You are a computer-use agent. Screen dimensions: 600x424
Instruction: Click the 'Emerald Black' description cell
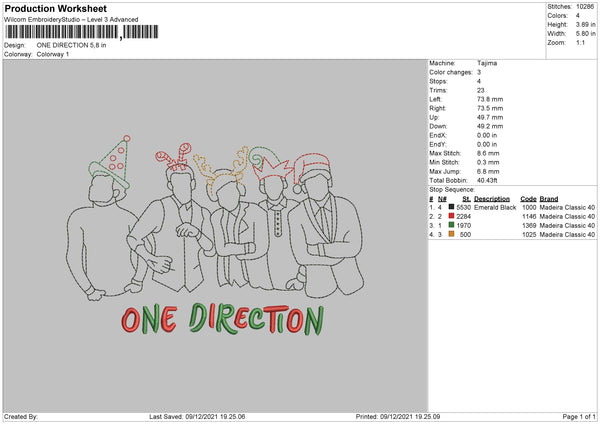(495, 207)
